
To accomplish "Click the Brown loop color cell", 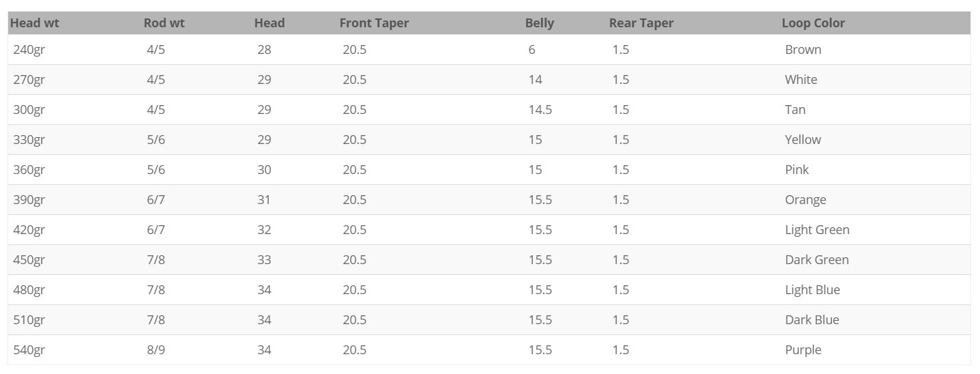I will [x=803, y=50].
